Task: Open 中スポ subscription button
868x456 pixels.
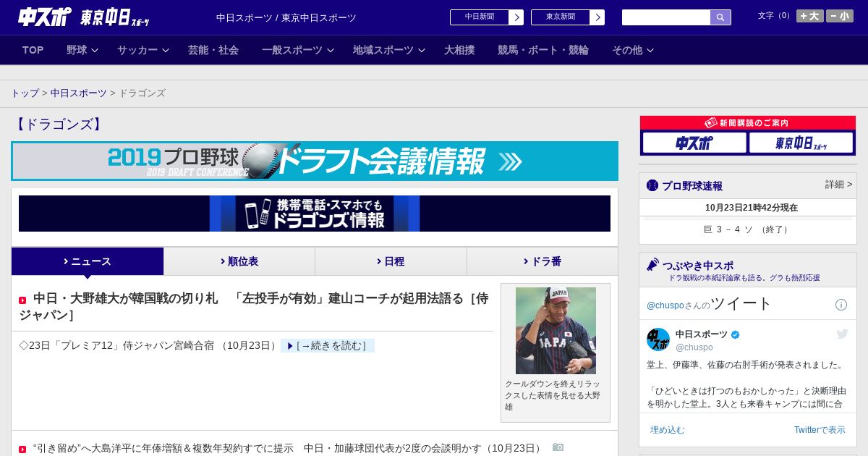Action: pos(694,143)
